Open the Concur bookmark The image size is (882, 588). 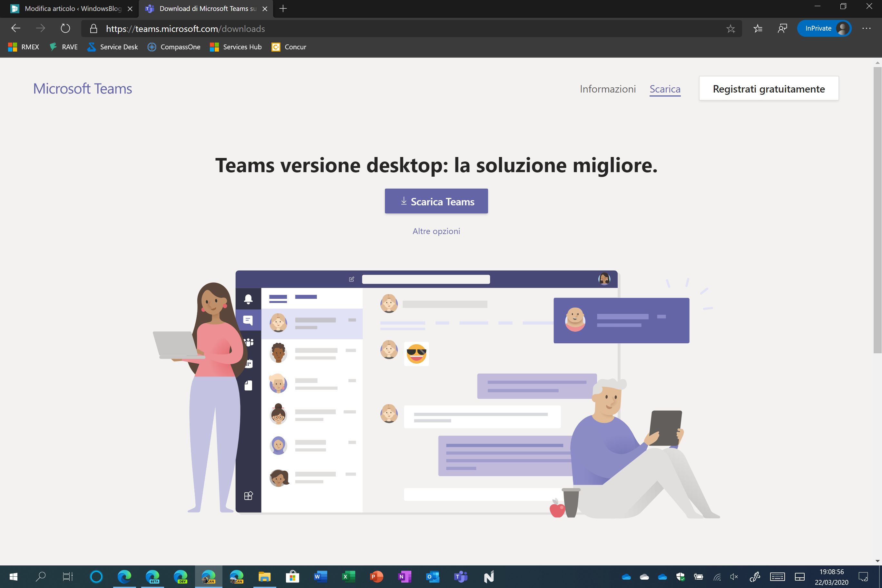click(289, 47)
